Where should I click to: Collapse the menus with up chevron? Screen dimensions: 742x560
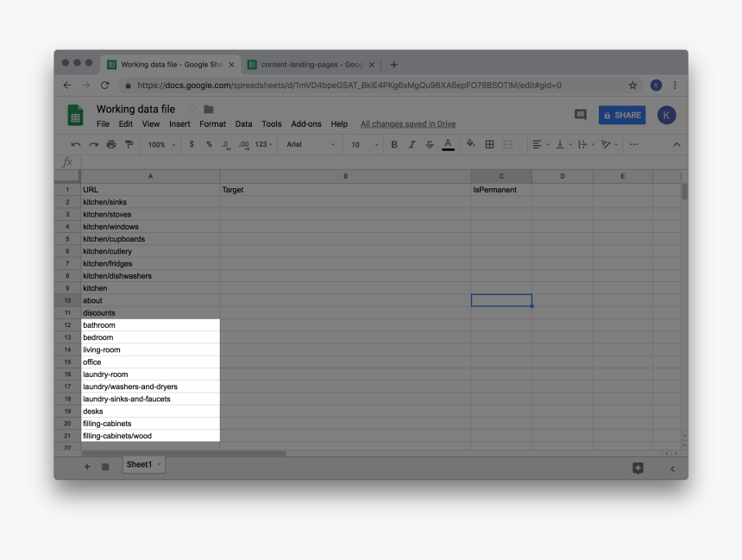coord(676,144)
